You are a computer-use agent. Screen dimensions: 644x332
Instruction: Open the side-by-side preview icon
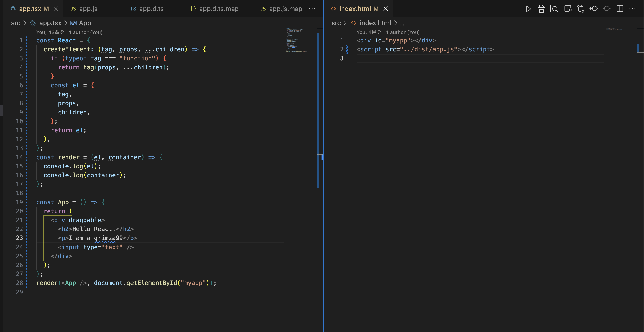pyautogui.click(x=568, y=9)
